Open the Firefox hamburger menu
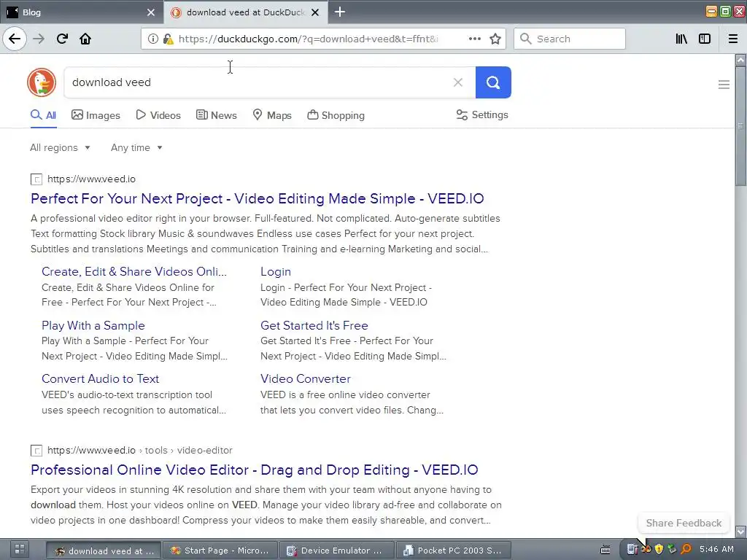Viewport: 747px width, 560px height. [x=733, y=39]
